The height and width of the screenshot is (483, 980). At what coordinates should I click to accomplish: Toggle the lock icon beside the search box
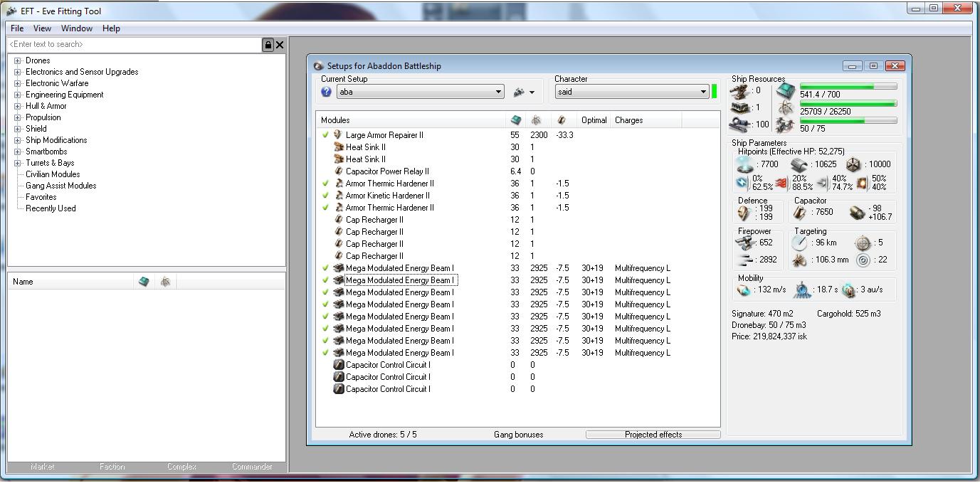click(x=268, y=45)
